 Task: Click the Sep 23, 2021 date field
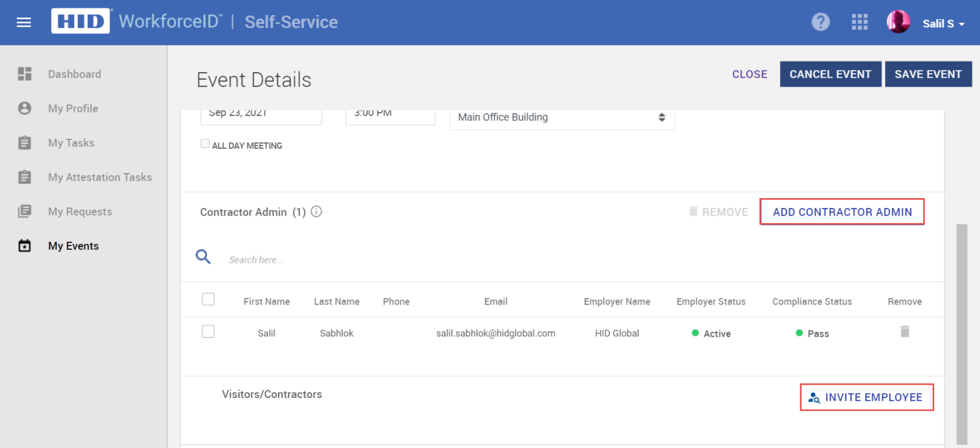pos(261,116)
